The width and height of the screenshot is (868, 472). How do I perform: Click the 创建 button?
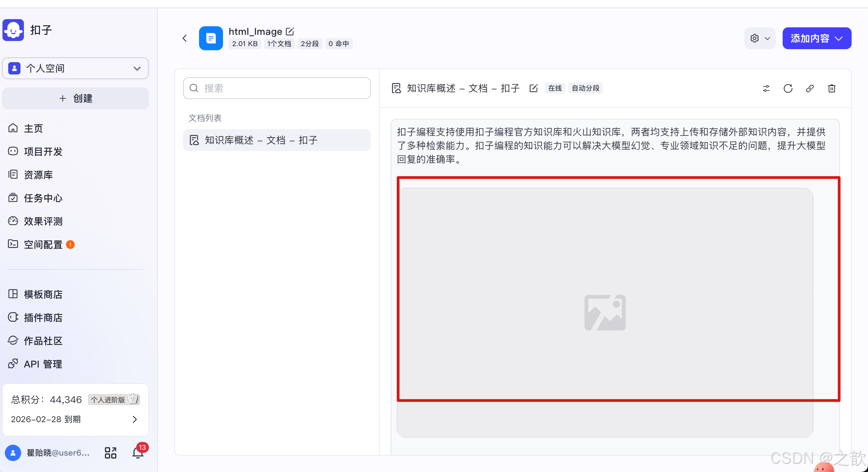tap(75, 98)
